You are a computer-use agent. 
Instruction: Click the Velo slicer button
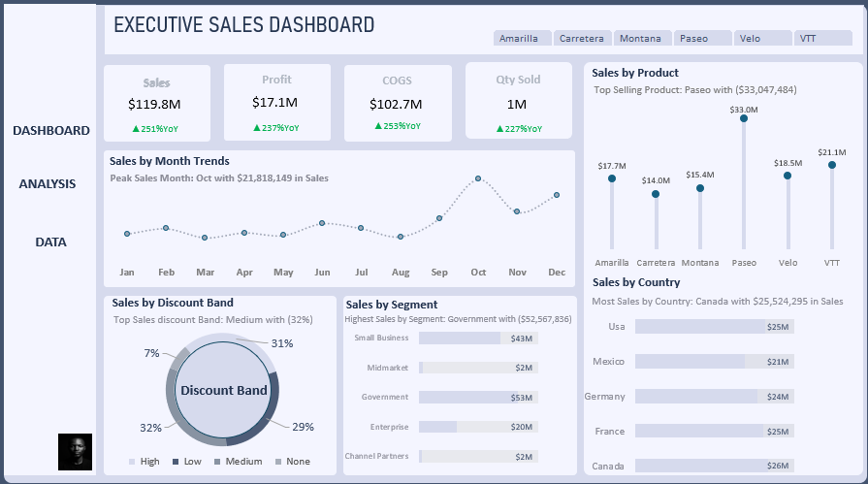[762, 38]
